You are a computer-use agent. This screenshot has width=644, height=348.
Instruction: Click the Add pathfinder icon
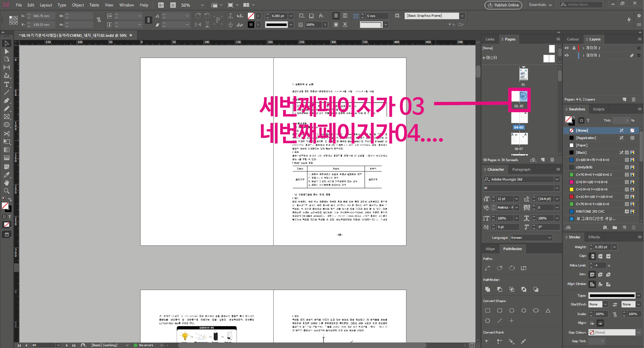coord(488,289)
